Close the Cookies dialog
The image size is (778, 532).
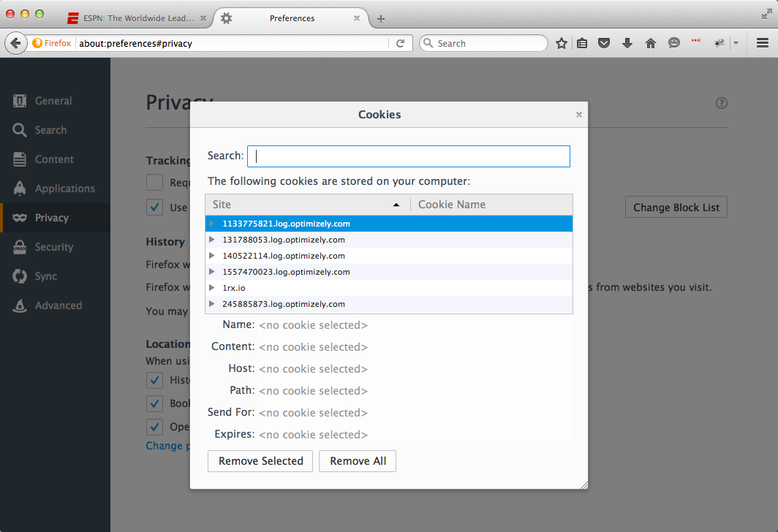(578, 115)
